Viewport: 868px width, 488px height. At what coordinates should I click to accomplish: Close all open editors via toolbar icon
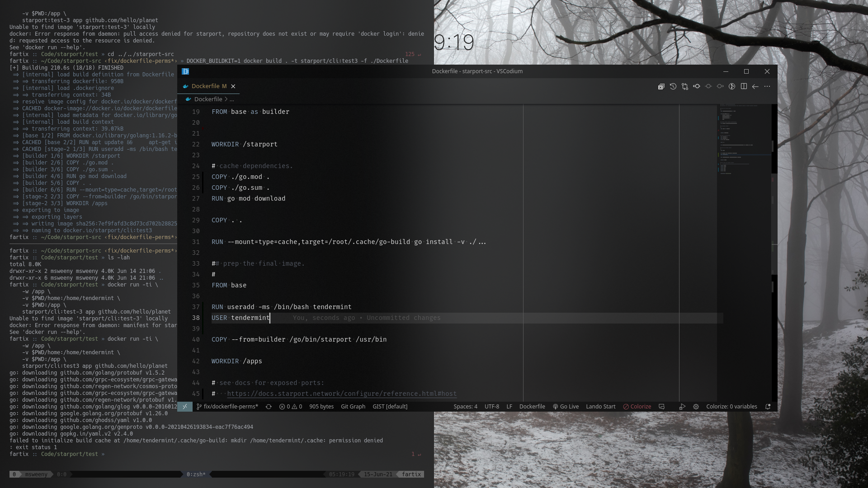click(x=661, y=86)
